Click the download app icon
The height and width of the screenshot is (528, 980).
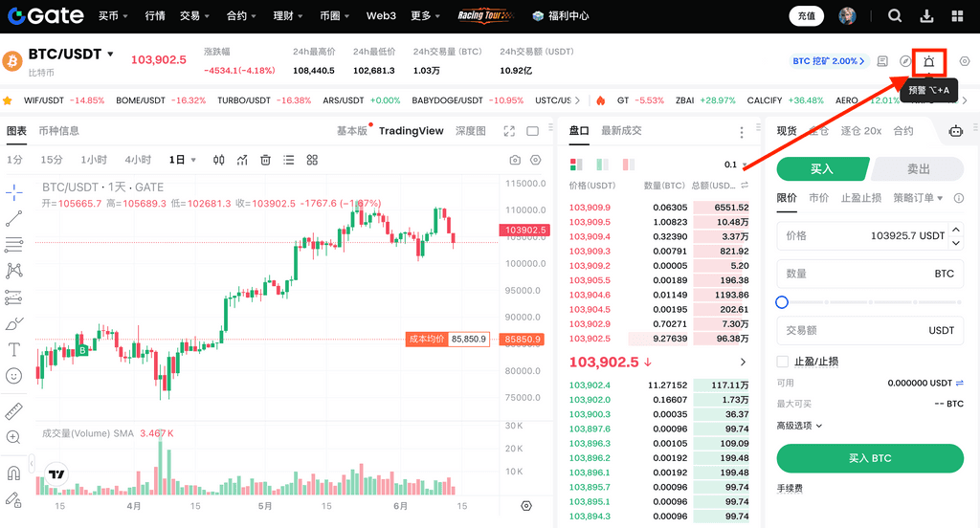coord(926,16)
